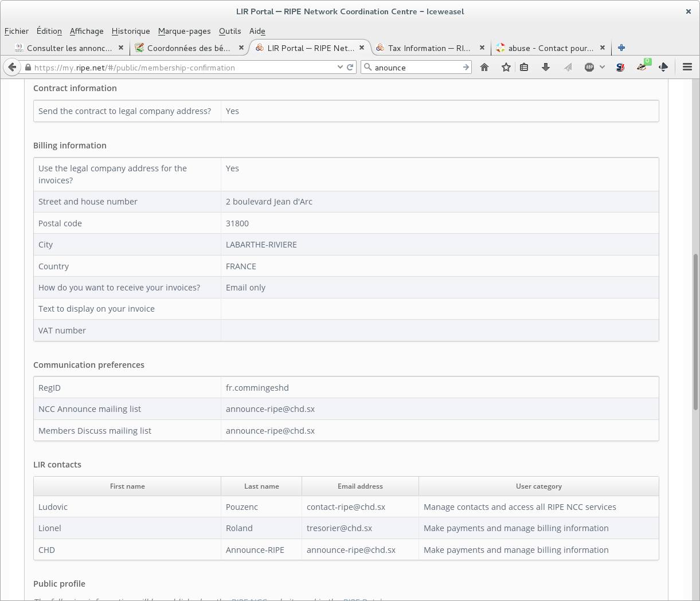Screen dimensions: 700x601
Task: Click the 'Email only' invoice value
Action: pos(245,288)
